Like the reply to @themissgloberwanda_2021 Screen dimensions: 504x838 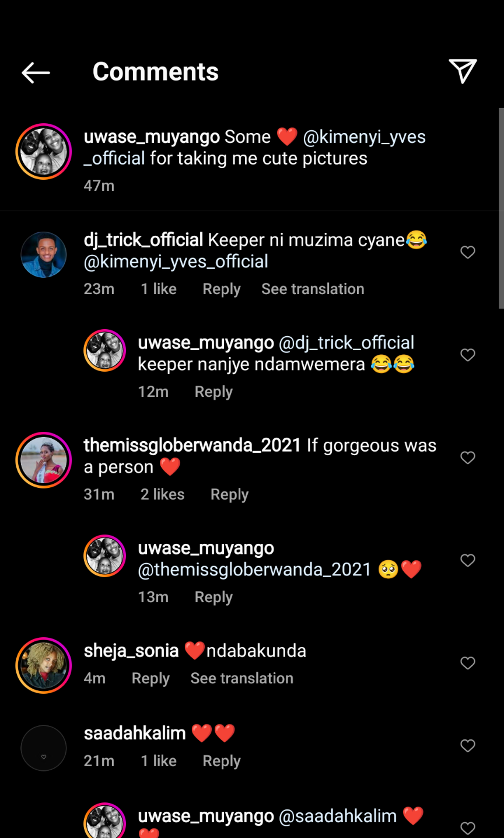point(468,560)
